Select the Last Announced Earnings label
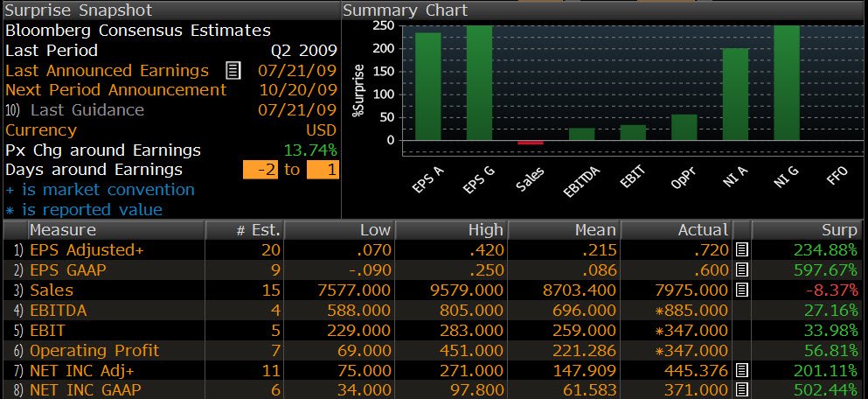 pos(107,70)
